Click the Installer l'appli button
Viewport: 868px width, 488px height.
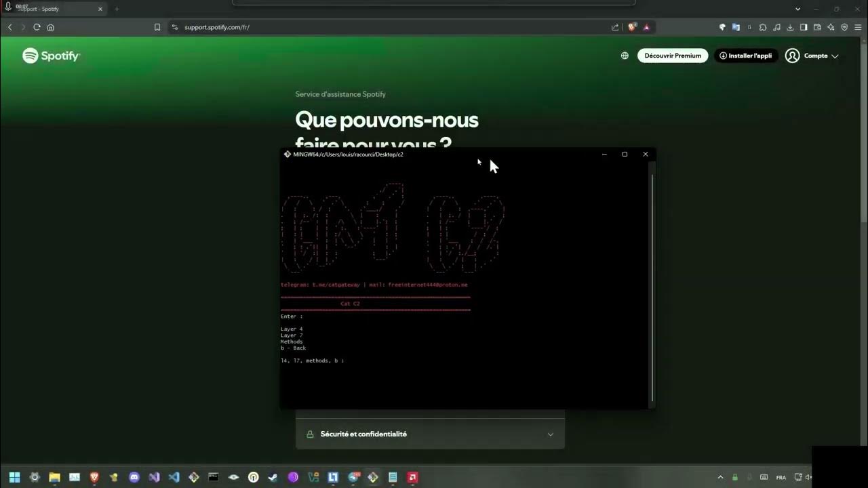746,56
